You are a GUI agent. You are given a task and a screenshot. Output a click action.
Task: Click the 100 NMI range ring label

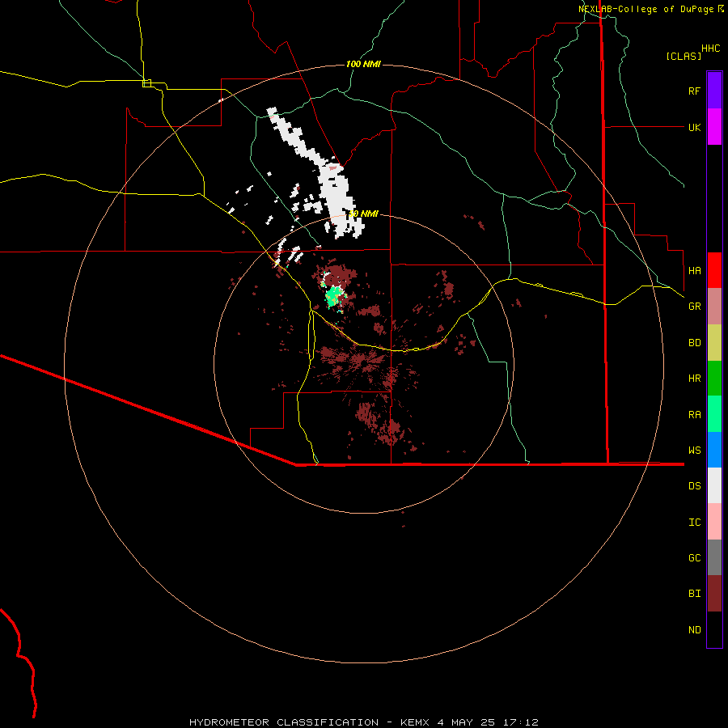[363, 64]
